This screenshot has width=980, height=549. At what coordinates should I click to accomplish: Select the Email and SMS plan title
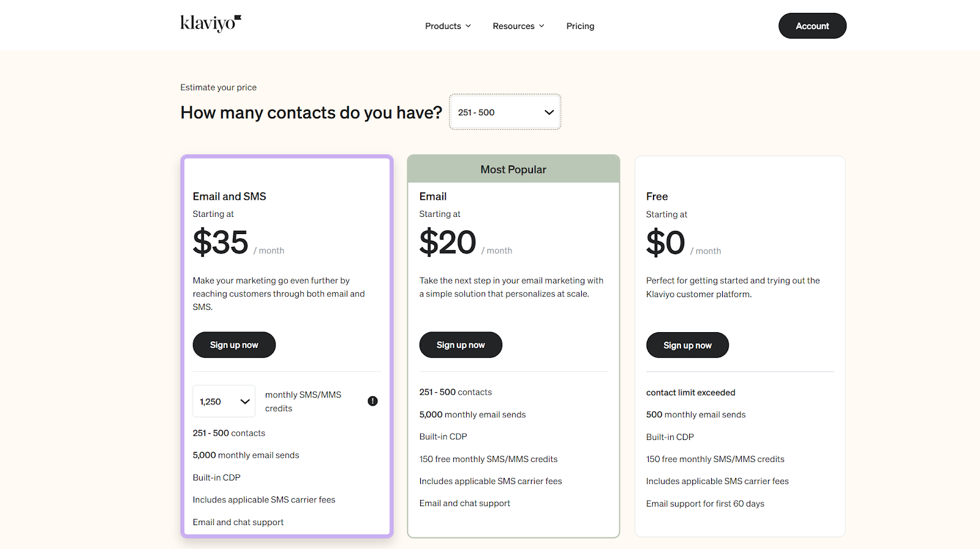coord(229,196)
